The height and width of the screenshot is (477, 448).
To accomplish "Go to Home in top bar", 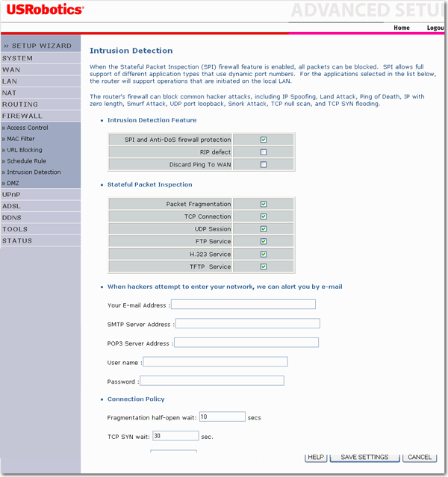I will pos(402,28).
